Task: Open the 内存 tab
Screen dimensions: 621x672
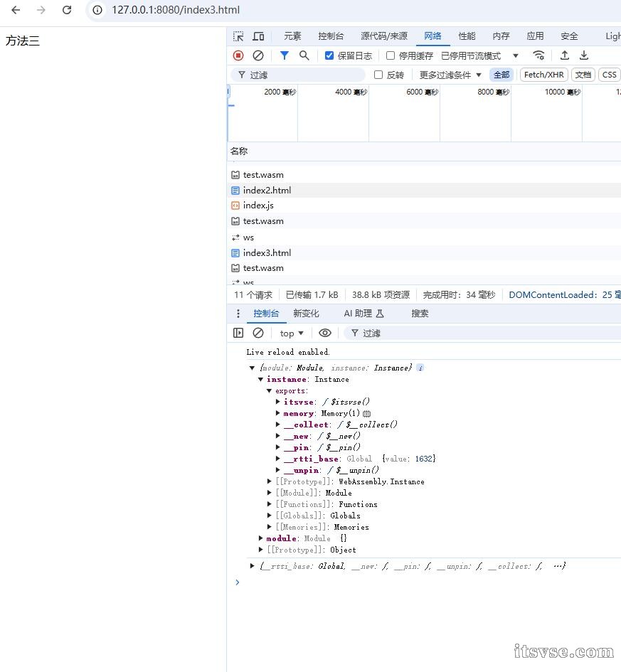Action: [501, 36]
